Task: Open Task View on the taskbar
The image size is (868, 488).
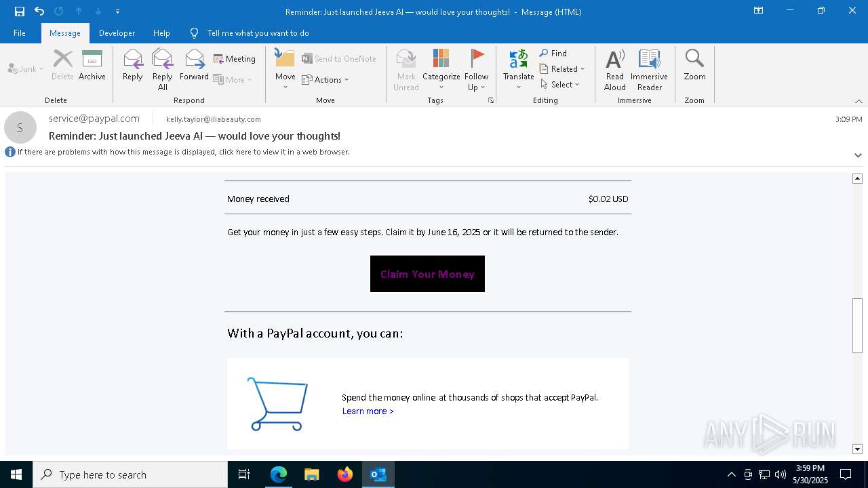Action: click(244, 474)
